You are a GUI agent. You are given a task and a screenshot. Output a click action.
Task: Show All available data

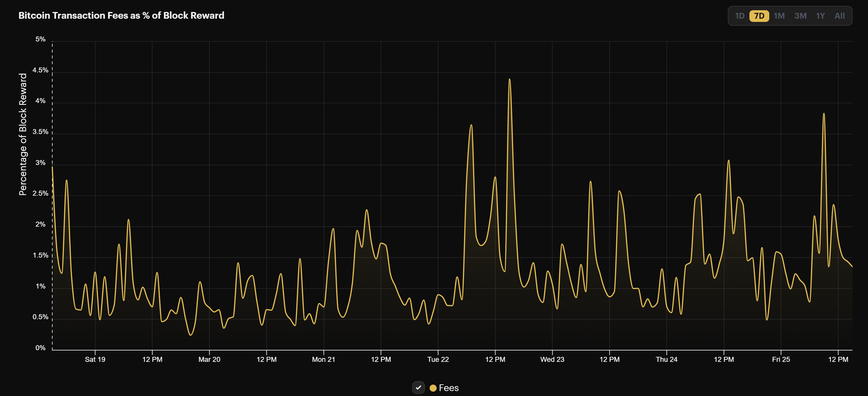click(840, 15)
